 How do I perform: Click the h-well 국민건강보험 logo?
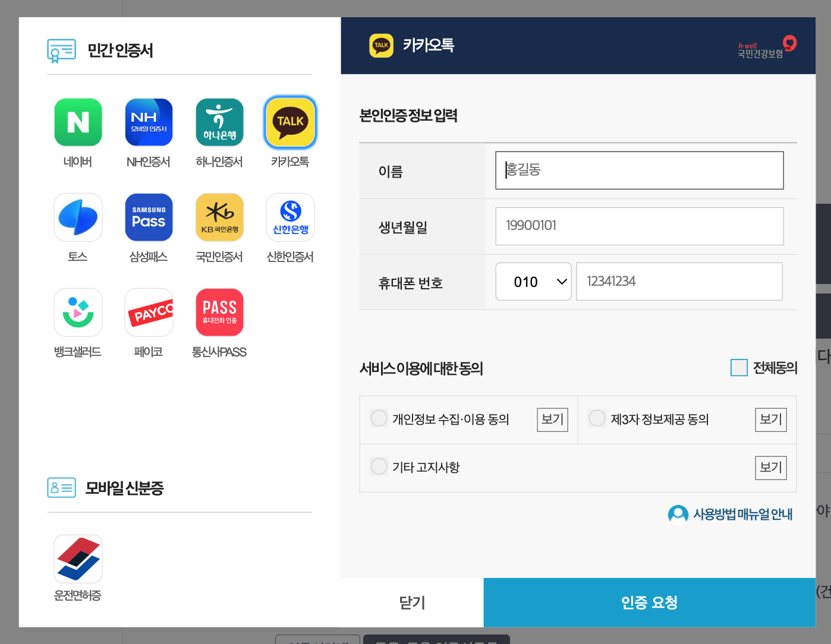[x=767, y=47]
